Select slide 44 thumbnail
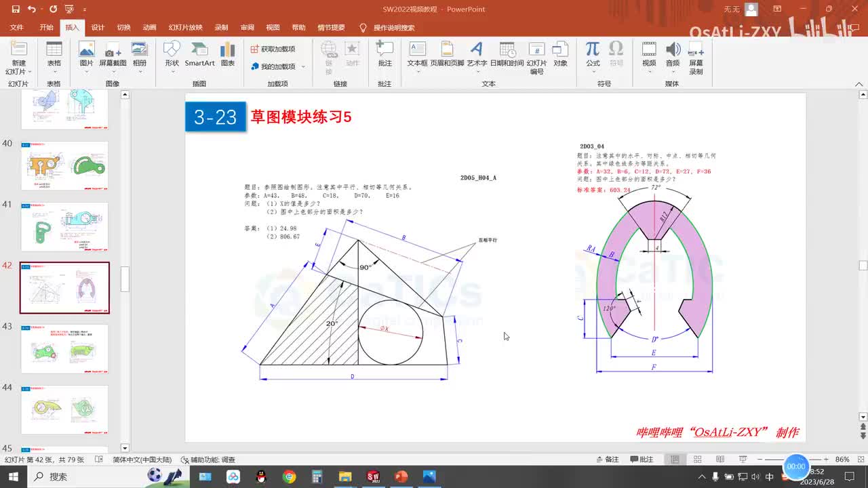 tap(64, 409)
